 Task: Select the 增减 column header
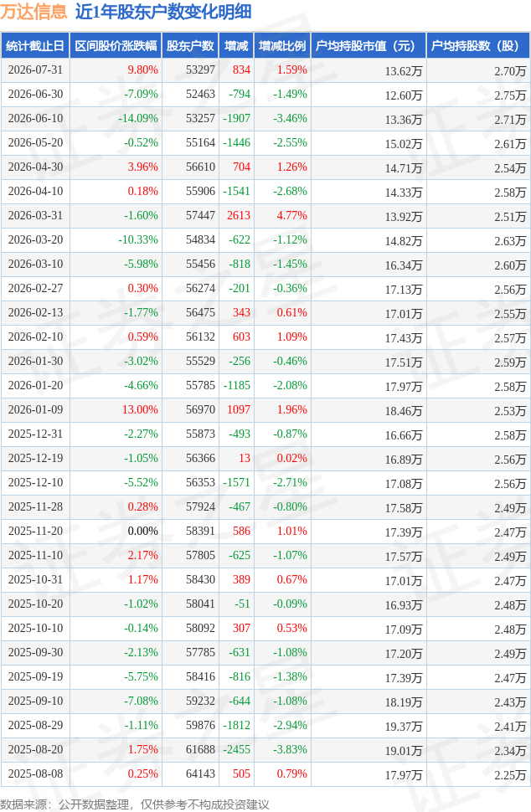(x=236, y=45)
